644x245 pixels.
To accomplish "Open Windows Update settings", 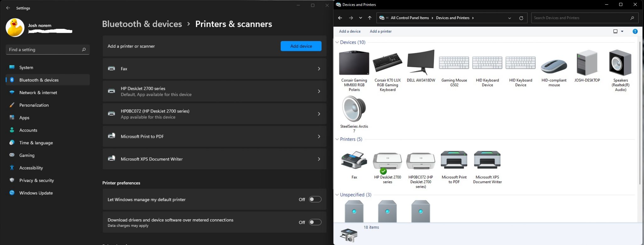I will click(x=48, y=193).
